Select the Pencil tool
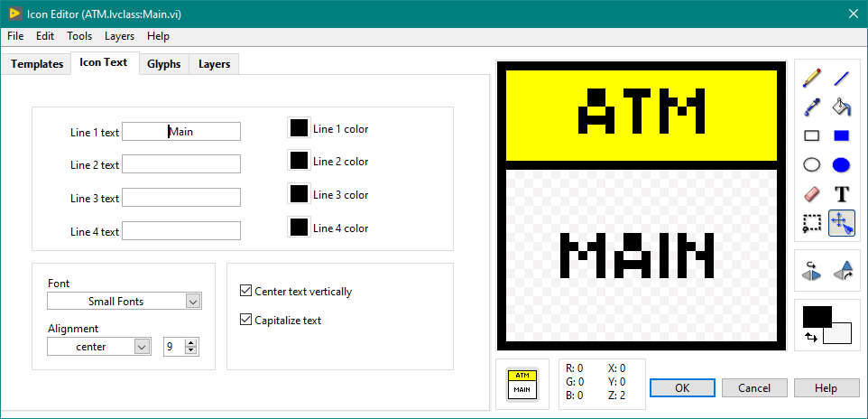 [x=811, y=79]
